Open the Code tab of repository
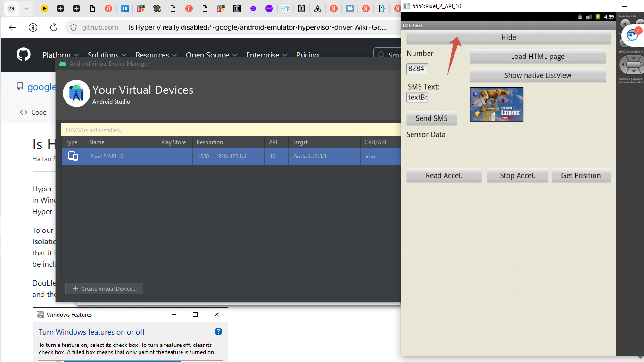This screenshot has height=362, width=644. [33, 112]
